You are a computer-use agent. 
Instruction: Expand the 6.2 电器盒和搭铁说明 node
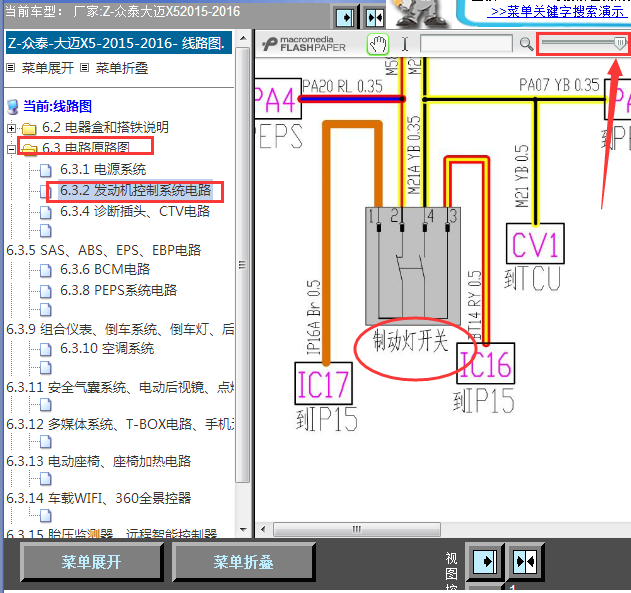coord(12,128)
